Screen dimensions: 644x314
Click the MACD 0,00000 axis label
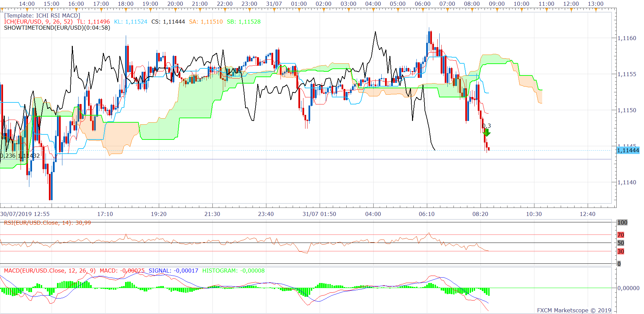(628, 288)
